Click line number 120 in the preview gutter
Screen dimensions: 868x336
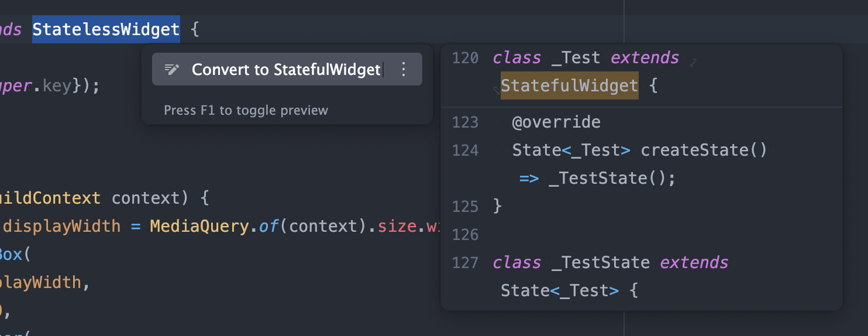tap(466, 58)
